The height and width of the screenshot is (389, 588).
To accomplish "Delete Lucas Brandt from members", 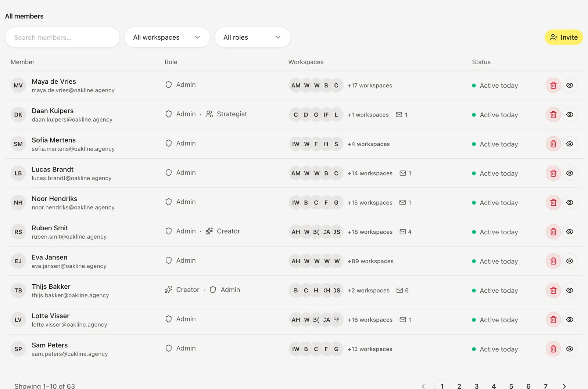I will [x=553, y=173].
